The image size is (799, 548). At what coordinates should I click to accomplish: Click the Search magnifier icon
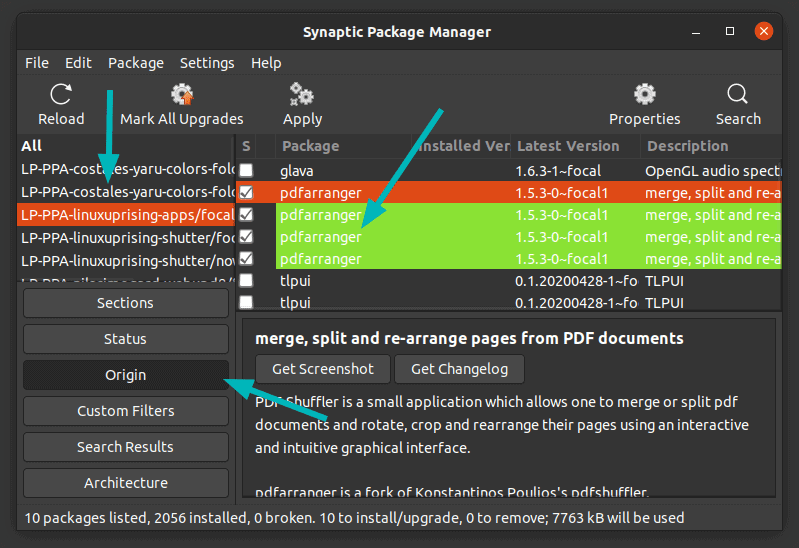738,95
